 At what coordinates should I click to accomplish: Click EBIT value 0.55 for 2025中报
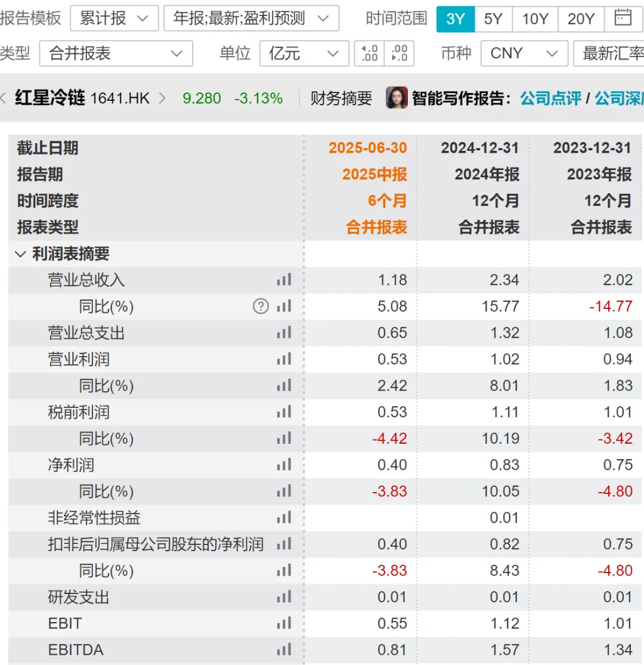click(392, 623)
